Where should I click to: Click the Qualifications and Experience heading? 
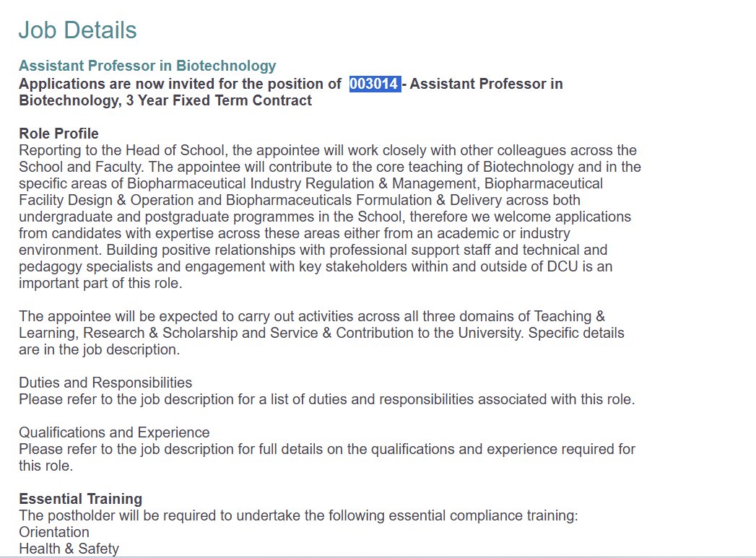point(114,432)
